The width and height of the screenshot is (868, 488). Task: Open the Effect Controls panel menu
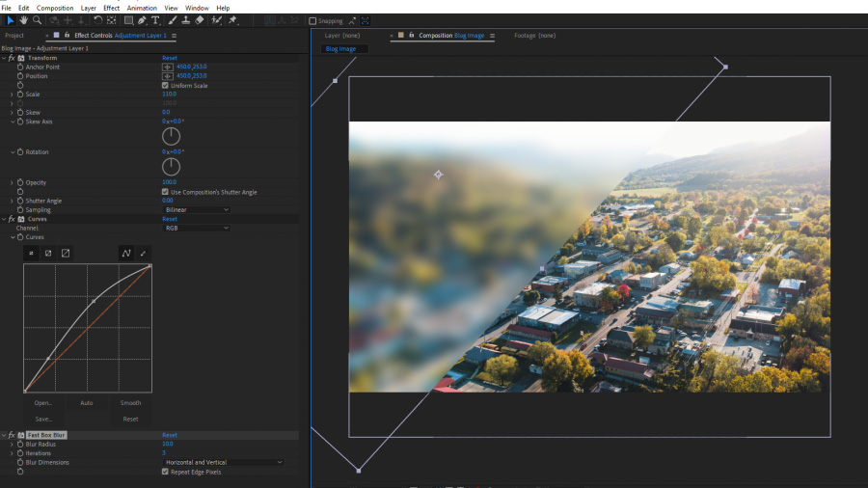[x=174, y=36]
